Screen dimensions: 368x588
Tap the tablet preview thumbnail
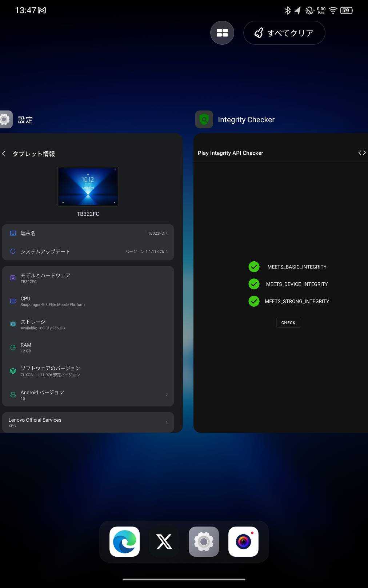pyautogui.click(x=88, y=186)
